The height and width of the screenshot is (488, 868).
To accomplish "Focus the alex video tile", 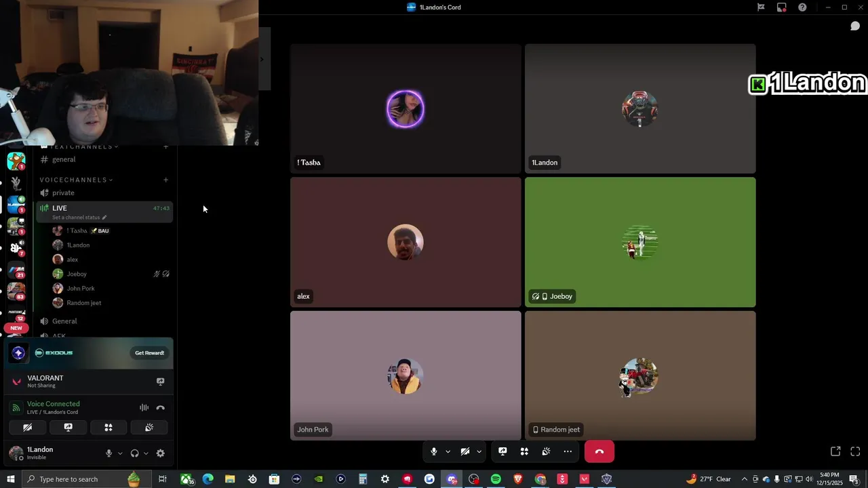I will tap(406, 242).
